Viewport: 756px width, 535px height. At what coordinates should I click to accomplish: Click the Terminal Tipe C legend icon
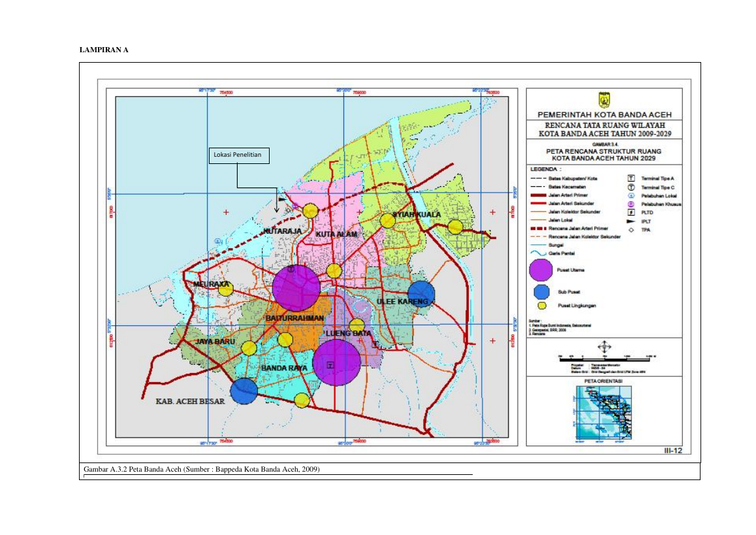click(631, 187)
